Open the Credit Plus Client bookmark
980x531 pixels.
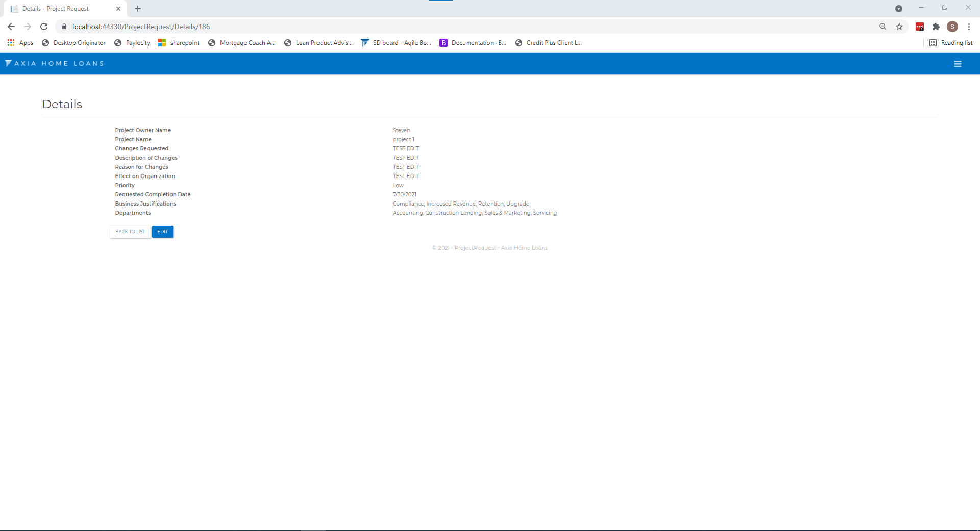[x=549, y=43]
